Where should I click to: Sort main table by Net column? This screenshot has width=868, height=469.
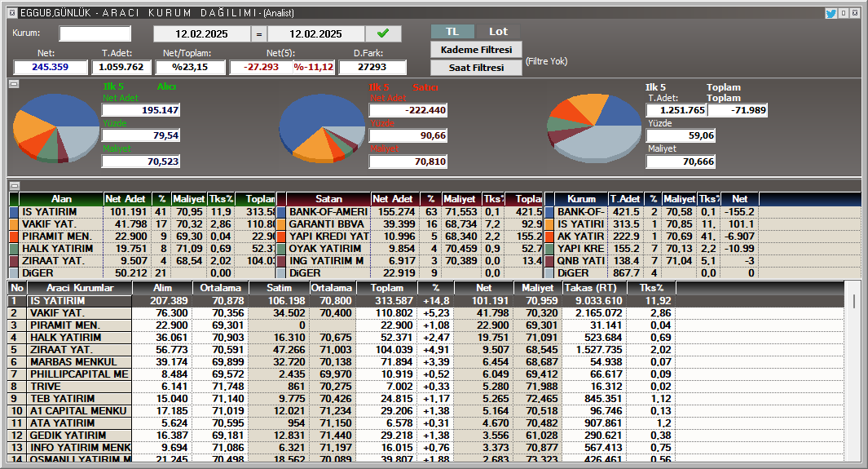coord(484,288)
